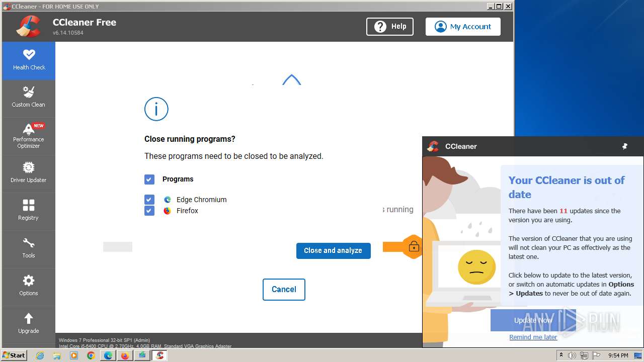Click the version text v6.14.10584

pyautogui.click(x=68, y=33)
